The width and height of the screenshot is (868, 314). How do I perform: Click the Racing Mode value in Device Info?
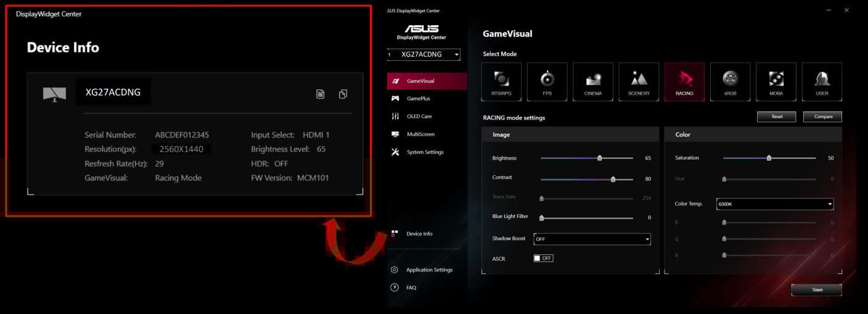pos(178,178)
